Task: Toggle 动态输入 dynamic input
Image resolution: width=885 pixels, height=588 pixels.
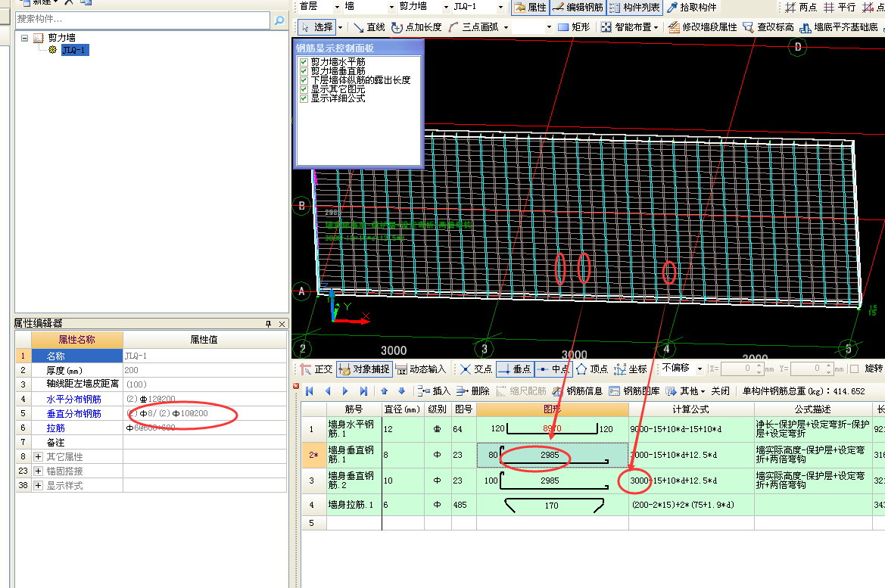Action: coord(421,369)
